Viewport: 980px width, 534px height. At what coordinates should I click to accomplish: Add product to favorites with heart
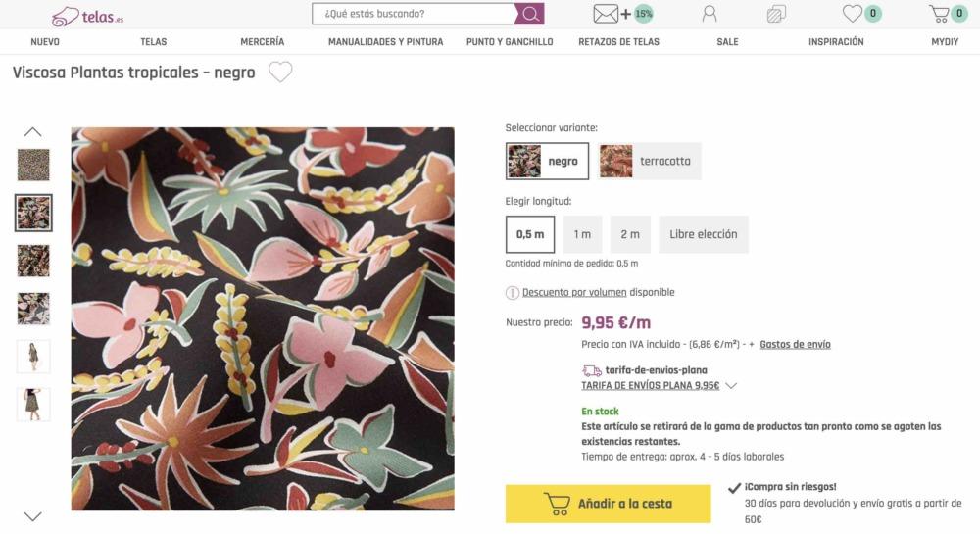280,73
